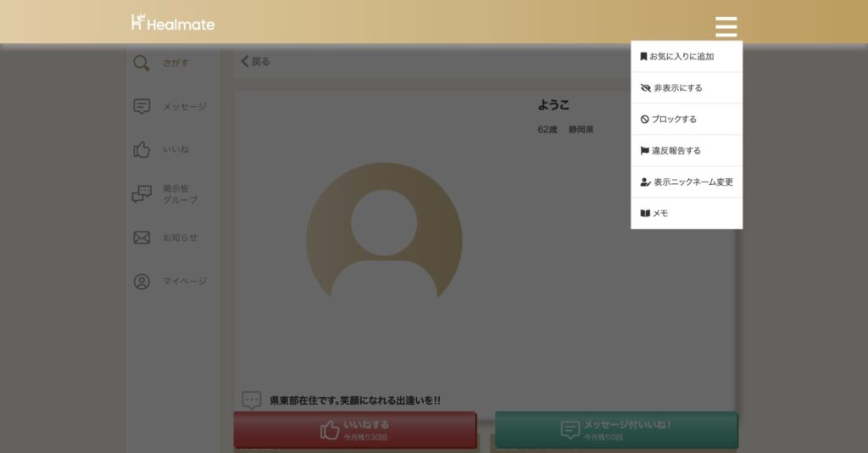The height and width of the screenshot is (453, 868).
Task: Click the Healmate logo
Action: [x=173, y=23]
